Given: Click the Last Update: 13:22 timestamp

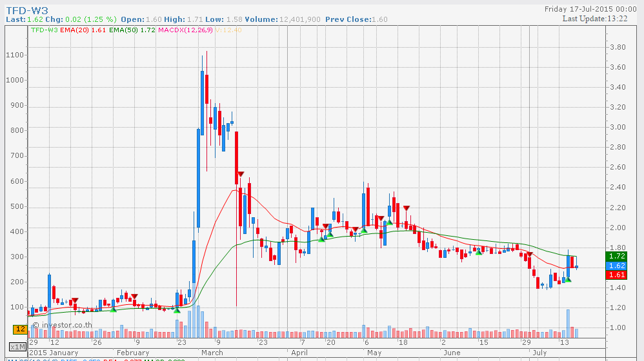Looking at the screenshot, I should click(595, 19).
